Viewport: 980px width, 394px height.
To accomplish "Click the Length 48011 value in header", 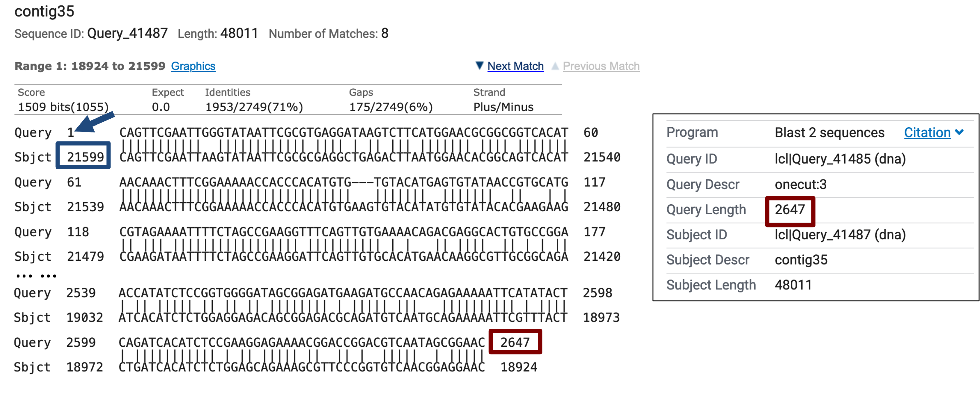I will click(239, 34).
